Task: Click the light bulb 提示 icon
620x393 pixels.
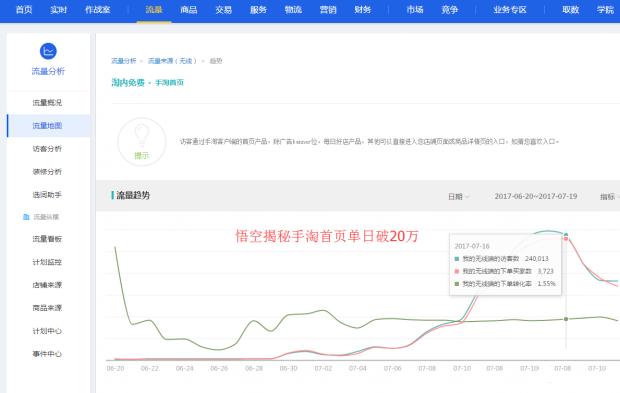Action: coord(142,142)
